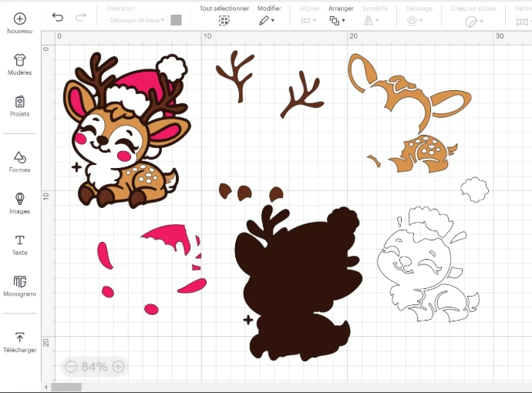532x393 pixels.
Task: Open the Opération Découpe de base dropdown
Action: [x=136, y=20]
